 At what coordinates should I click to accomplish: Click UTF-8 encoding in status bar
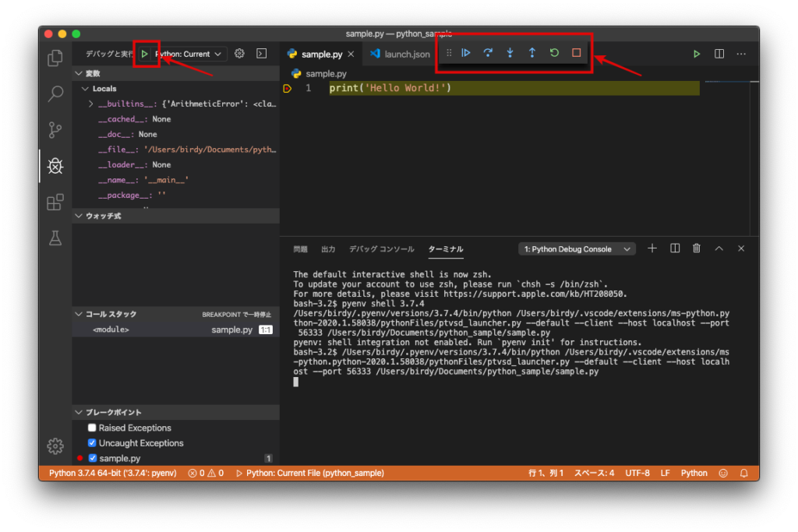click(x=637, y=473)
